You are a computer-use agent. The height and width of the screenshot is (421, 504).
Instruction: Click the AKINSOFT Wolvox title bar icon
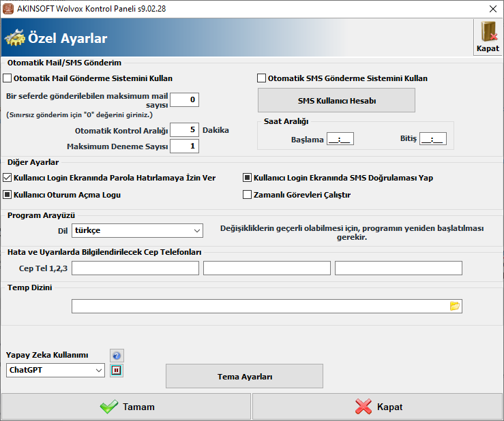tap(8, 9)
